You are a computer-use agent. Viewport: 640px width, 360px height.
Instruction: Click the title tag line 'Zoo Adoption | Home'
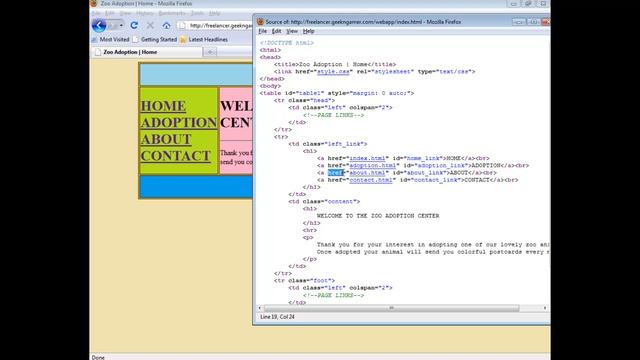coord(335,64)
